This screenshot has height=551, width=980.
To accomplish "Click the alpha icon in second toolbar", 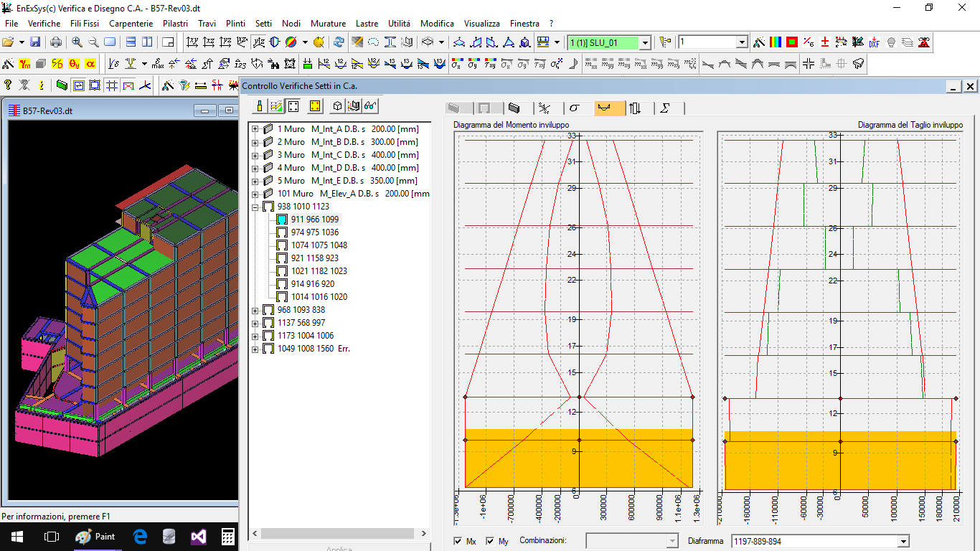I will 90,64.
